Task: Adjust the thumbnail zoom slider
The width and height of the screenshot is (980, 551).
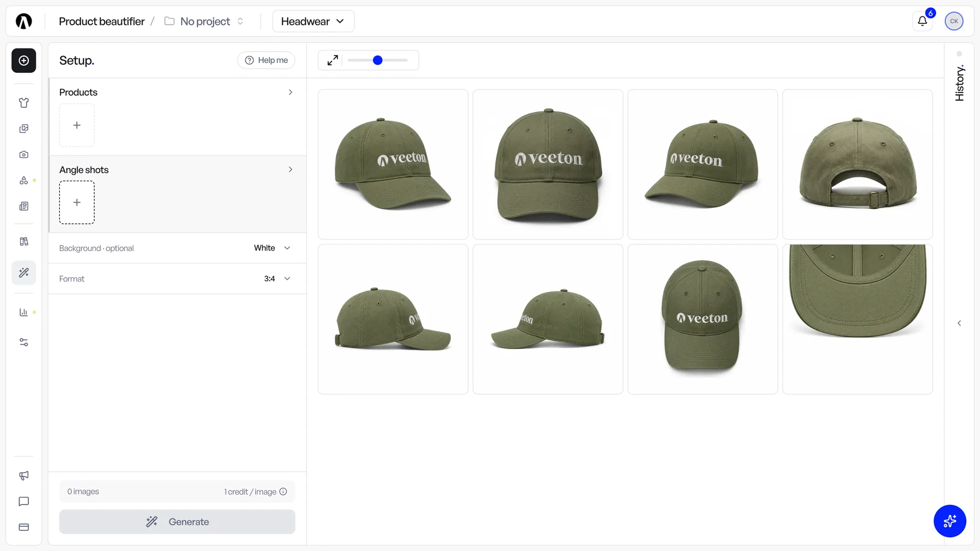Action: tap(378, 60)
